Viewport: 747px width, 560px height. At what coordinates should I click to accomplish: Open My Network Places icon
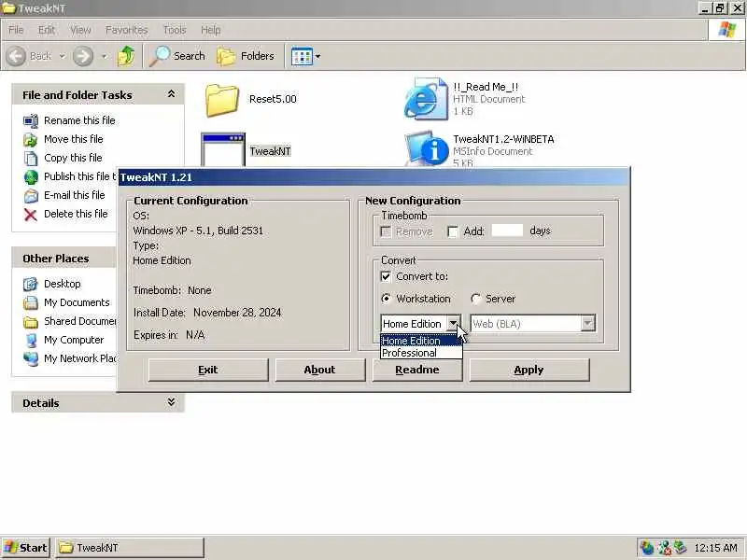point(31,359)
